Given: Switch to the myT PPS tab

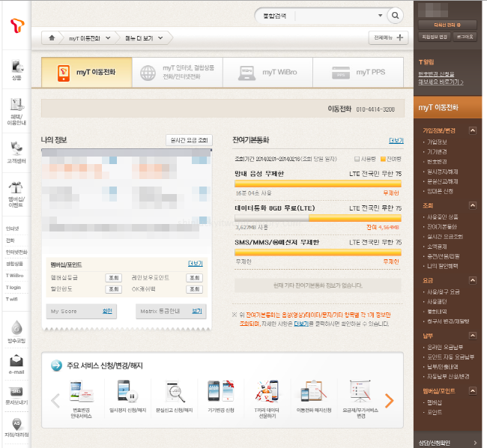Looking at the screenshot, I should tap(358, 73).
